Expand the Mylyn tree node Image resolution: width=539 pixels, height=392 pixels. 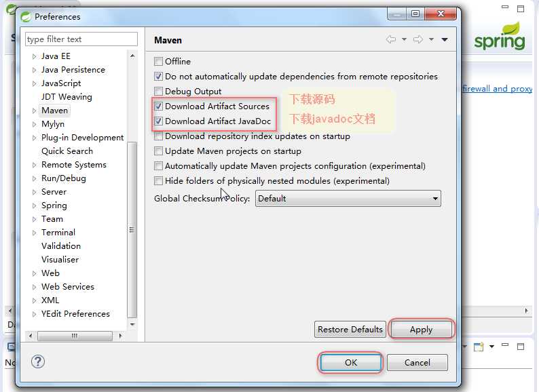tap(34, 124)
